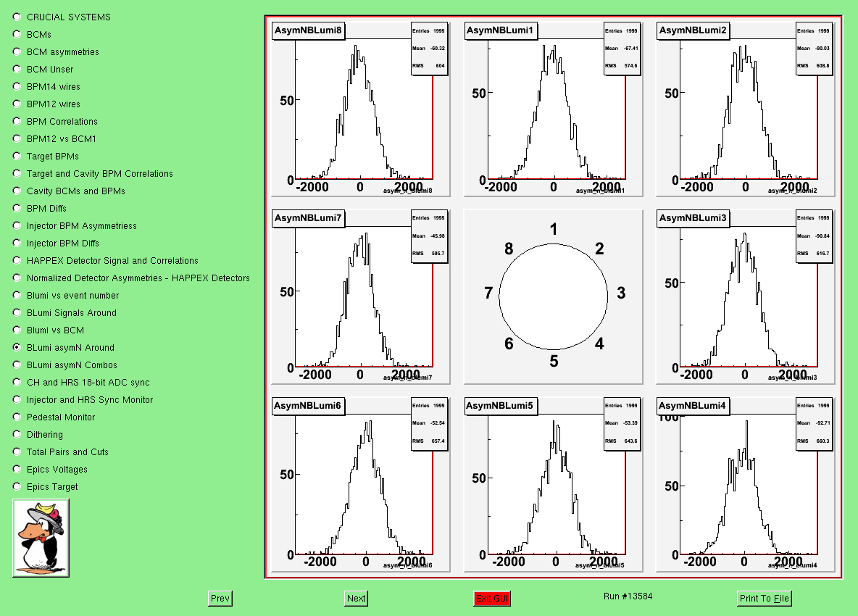Screen dimensions: 858x616
Task: Go to previous page with Prev
Action: tap(220, 599)
